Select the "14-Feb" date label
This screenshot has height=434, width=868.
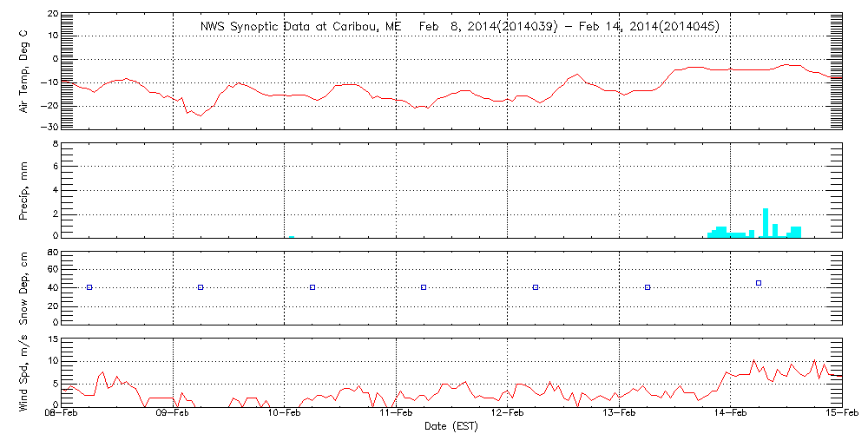[730, 414]
